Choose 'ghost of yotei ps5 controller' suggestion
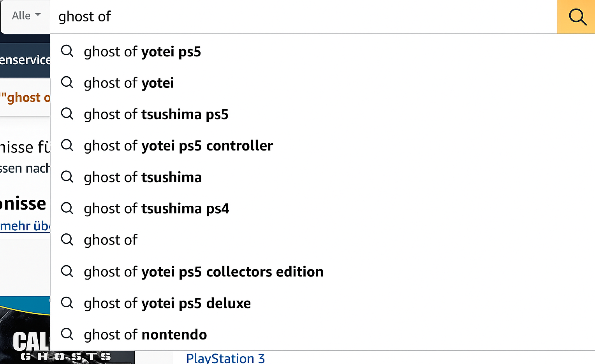The height and width of the screenshot is (364, 595). tap(178, 146)
